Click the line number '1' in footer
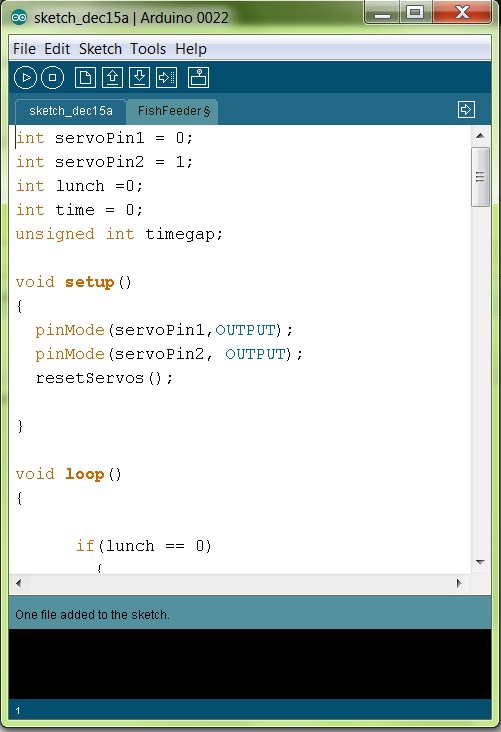This screenshot has height=732, width=501. click(x=18, y=711)
